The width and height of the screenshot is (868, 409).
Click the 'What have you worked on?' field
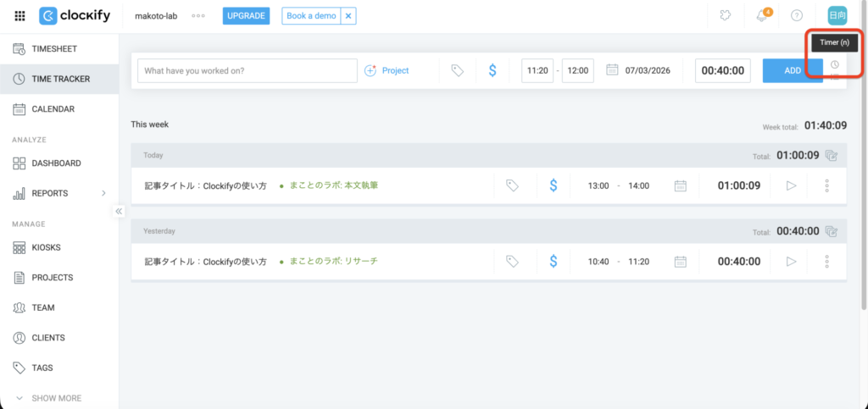(x=247, y=71)
